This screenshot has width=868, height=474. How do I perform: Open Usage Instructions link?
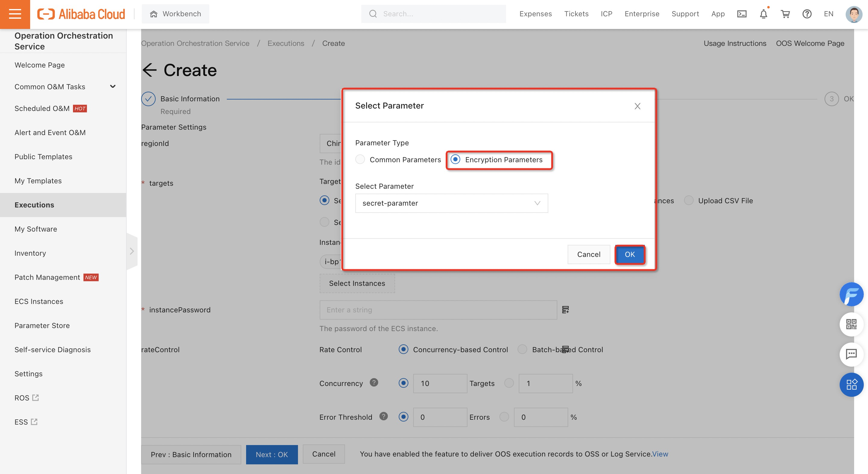pos(735,43)
